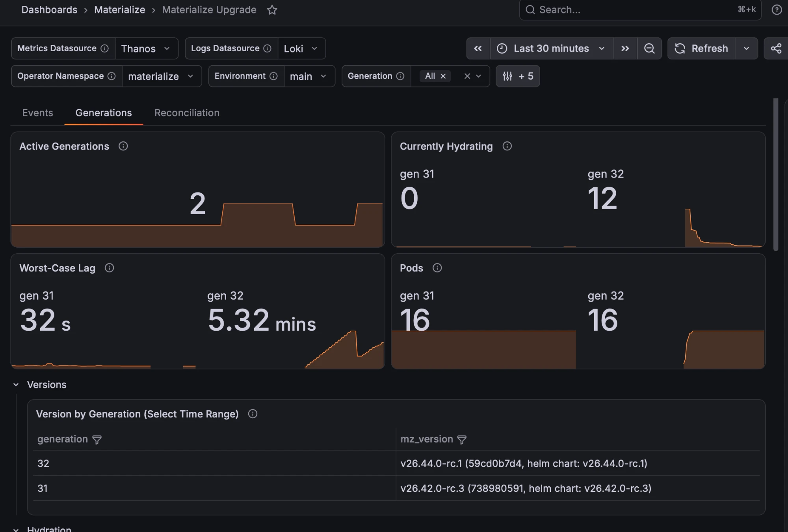Click Generation variable info icon
The image size is (788, 532).
pyautogui.click(x=400, y=76)
